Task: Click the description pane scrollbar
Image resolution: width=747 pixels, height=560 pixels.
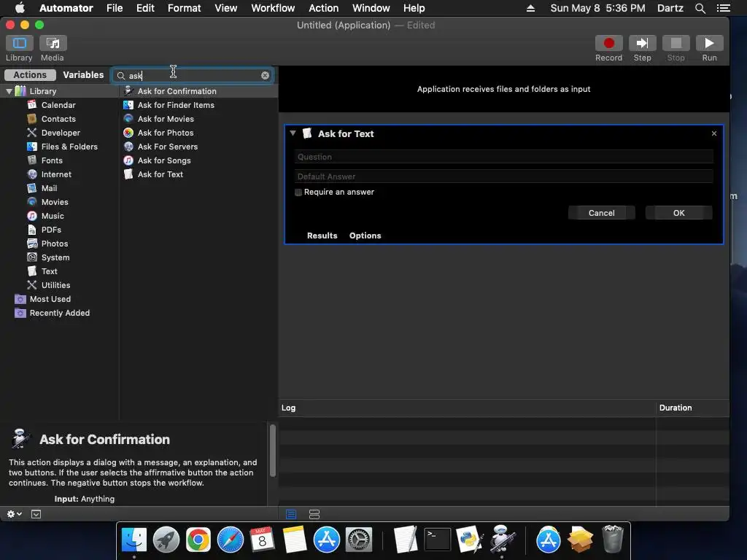Action: pyautogui.click(x=273, y=450)
